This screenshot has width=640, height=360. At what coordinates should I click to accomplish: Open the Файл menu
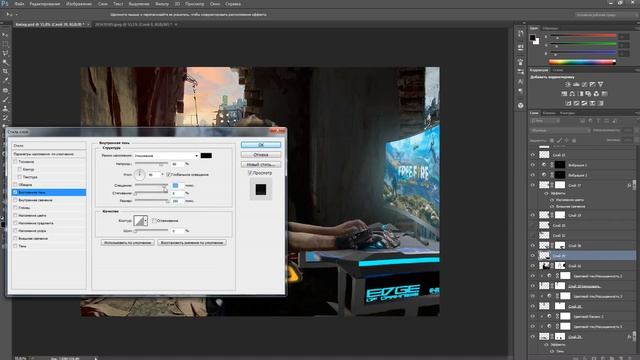point(19,4)
